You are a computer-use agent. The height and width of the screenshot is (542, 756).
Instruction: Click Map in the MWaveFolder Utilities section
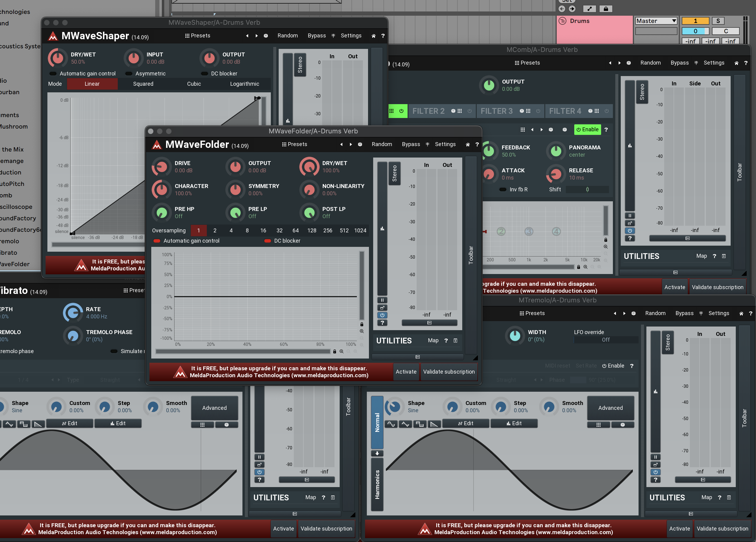click(433, 340)
